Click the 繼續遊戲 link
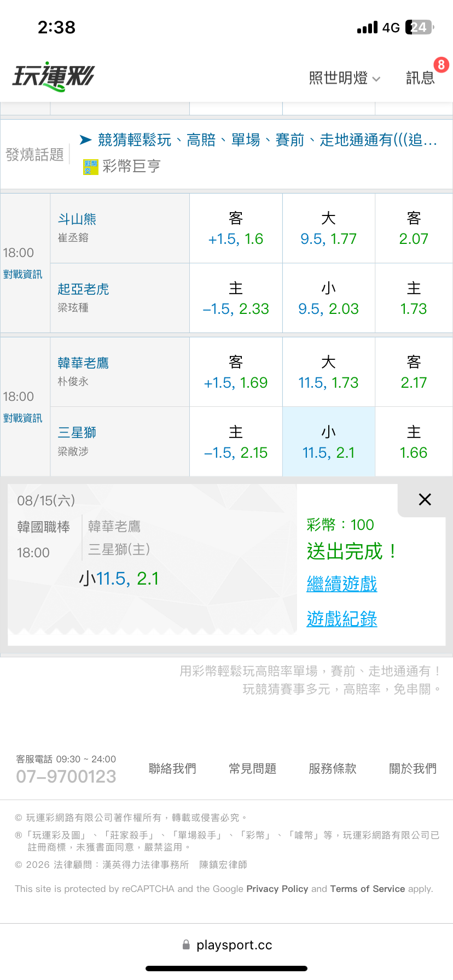 [x=342, y=584]
